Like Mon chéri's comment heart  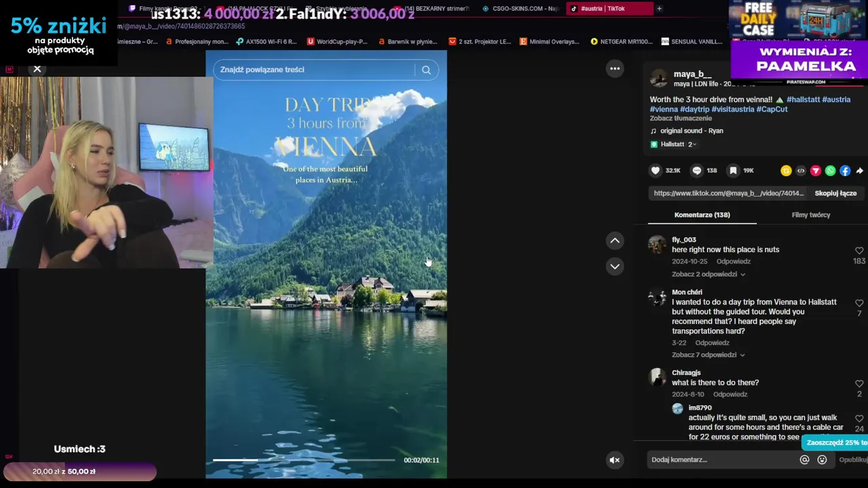[859, 303]
